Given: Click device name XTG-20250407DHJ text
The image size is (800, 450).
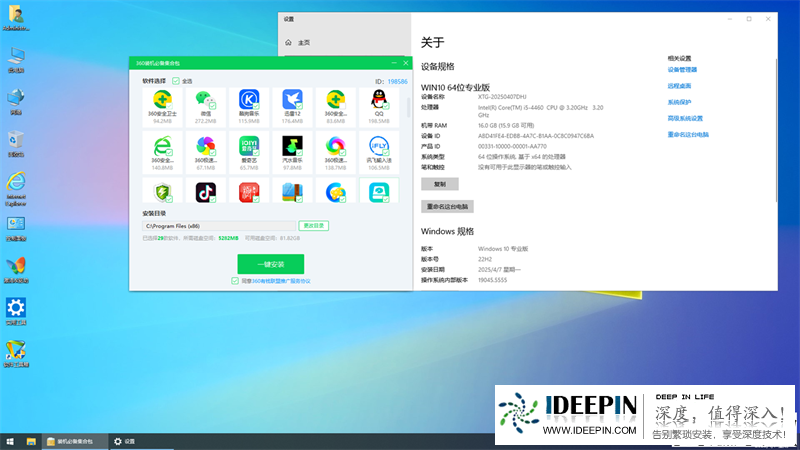Looking at the screenshot, I should click(x=502, y=96).
